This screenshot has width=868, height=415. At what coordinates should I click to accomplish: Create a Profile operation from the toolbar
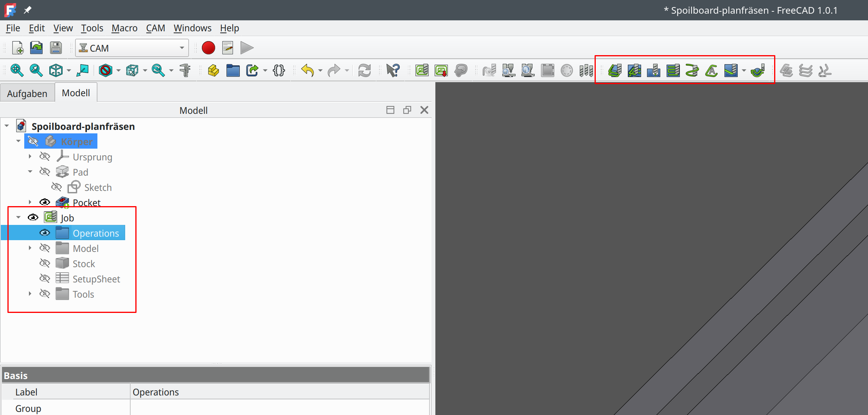click(615, 71)
